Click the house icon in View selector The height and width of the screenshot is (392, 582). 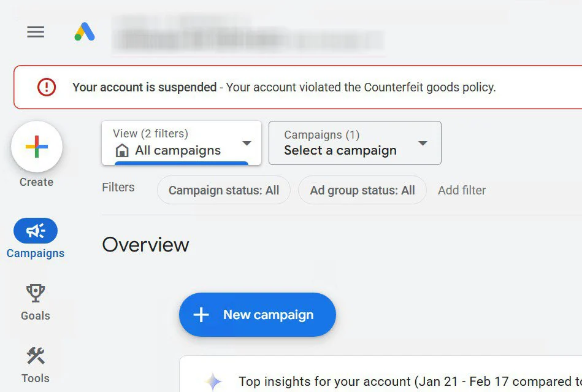click(123, 151)
